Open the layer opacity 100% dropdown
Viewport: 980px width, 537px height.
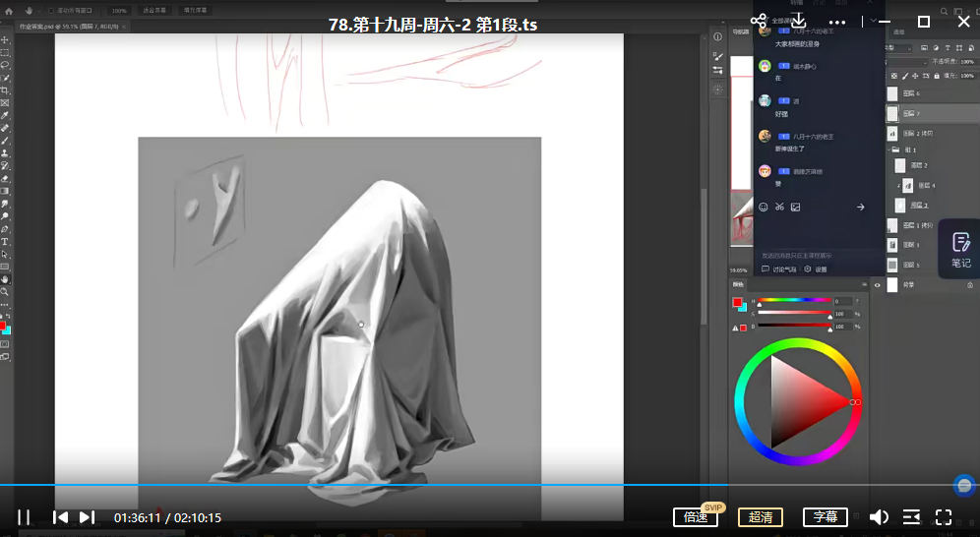click(x=967, y=62)
